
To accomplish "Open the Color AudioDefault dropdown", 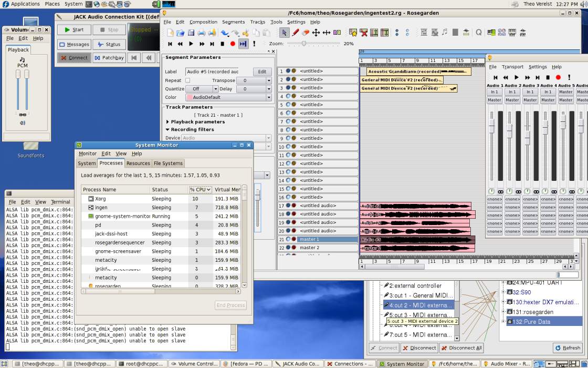I will pyautogui.click(x=229, y=97).
